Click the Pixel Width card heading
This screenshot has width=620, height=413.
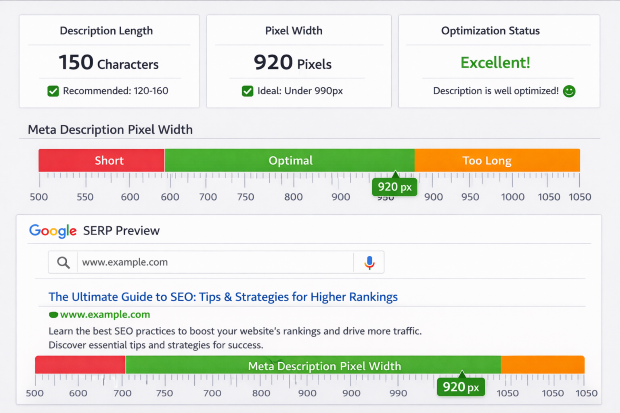pyautogui.click(x=294, y=31)
